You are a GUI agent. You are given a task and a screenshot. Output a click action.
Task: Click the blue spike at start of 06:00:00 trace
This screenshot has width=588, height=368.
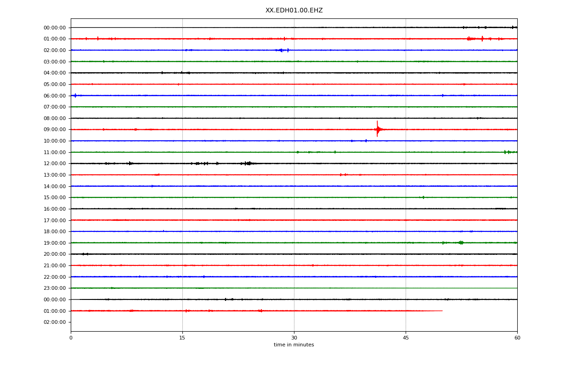75,95
